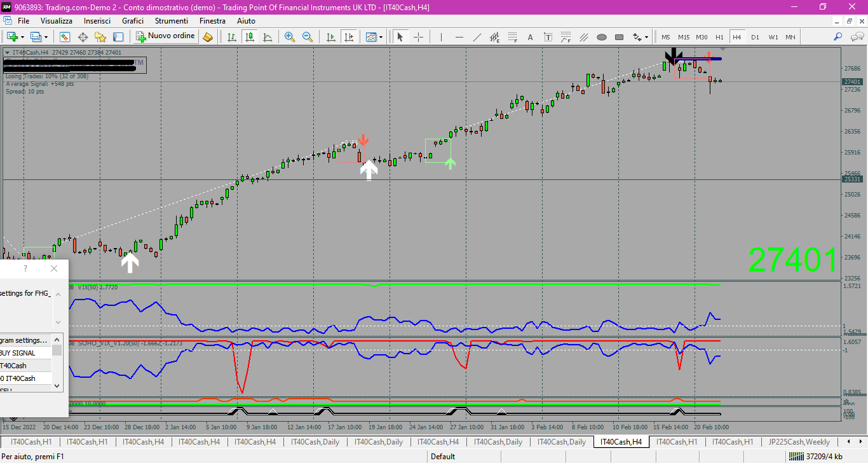
Task: Open the Grafici menu
Action: pos(133,21)
